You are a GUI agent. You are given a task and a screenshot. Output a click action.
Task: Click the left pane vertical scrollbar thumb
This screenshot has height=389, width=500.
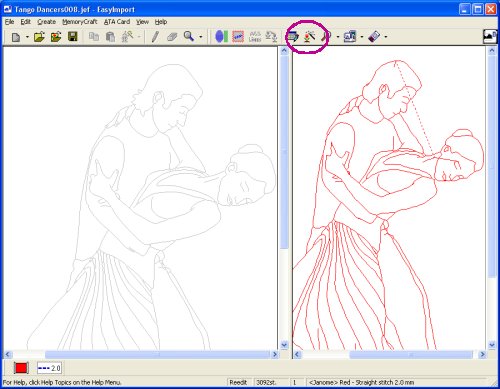[x=284, y=152]
